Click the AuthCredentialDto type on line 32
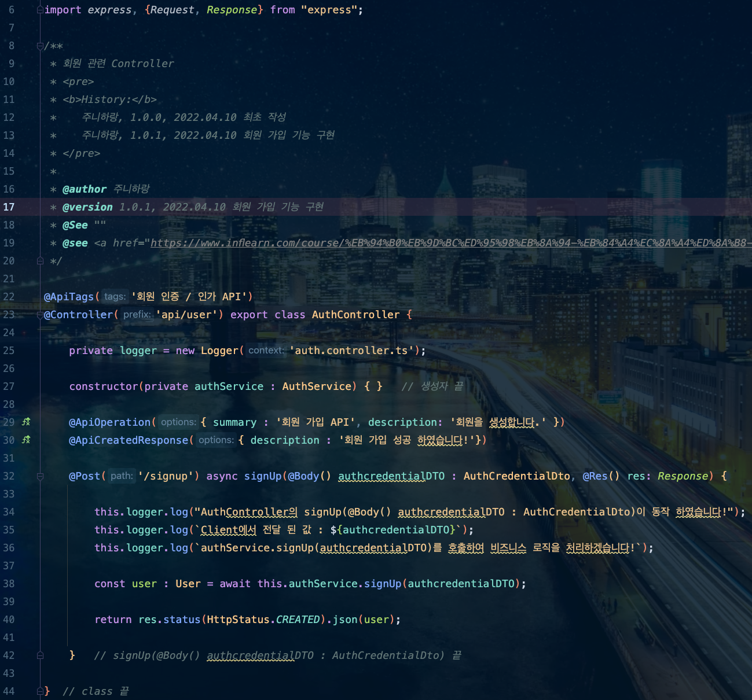 point(516,476)
